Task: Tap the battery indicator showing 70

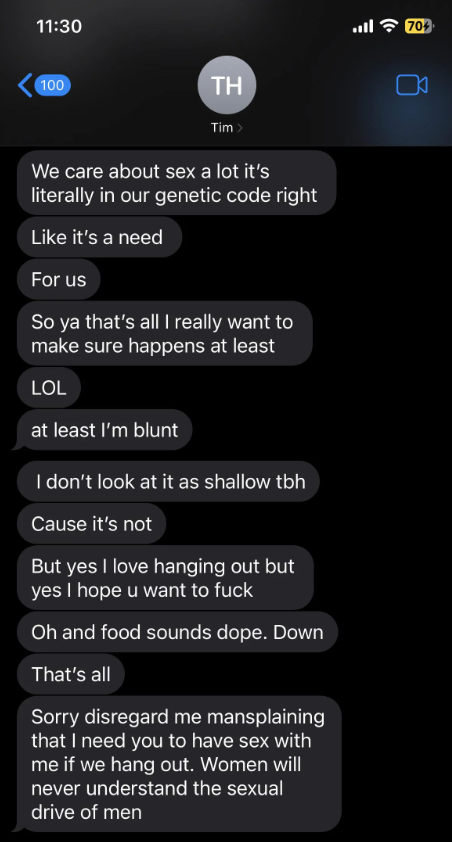Action: (x=419, y=25)
